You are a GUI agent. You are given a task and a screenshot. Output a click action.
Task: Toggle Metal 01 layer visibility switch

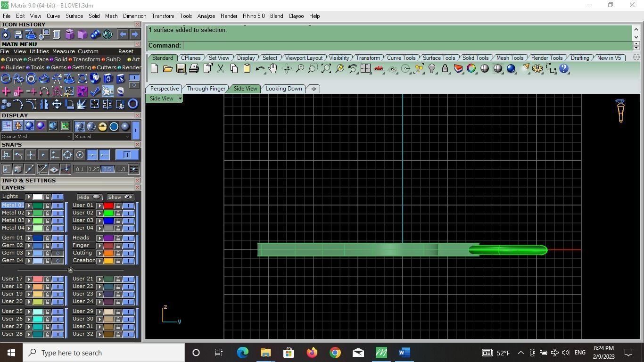(58, 206)
